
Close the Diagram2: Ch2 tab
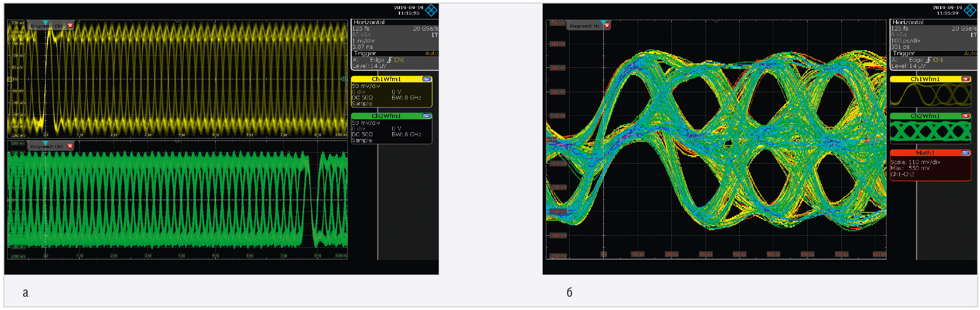click(x=70, y=146)
